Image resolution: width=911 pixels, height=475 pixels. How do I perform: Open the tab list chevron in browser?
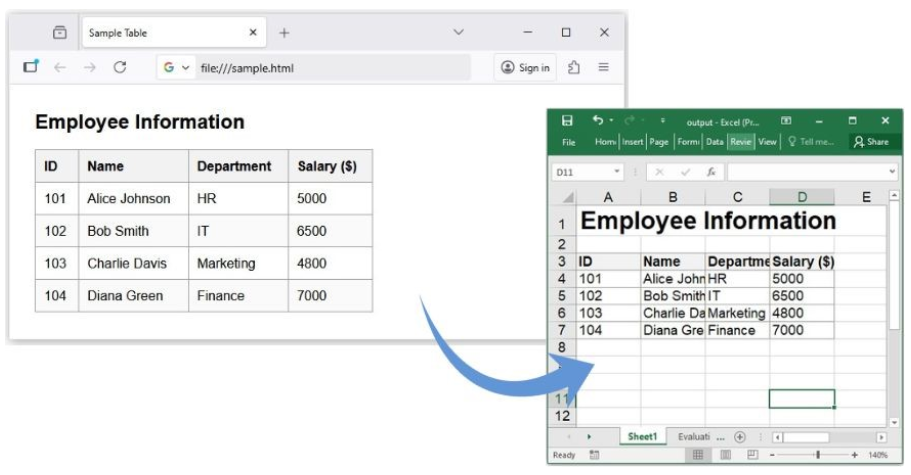[458, 32]
